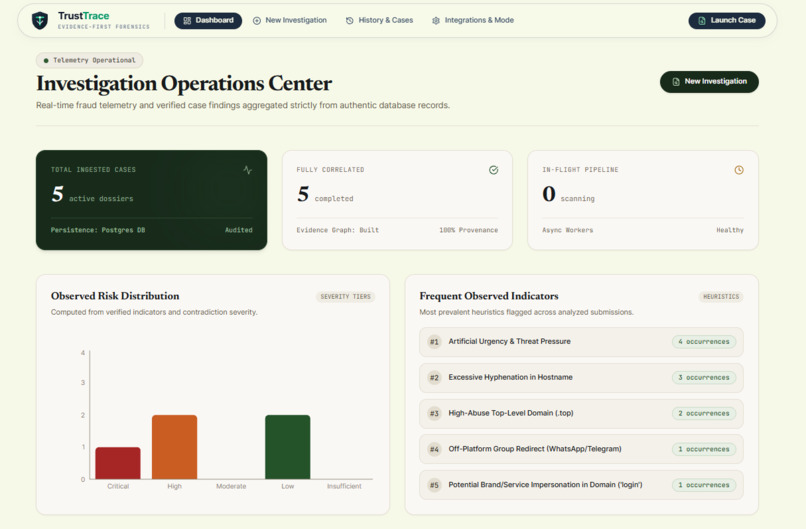
Task: Click the TrustTrace brand name
Action: tap(83, 16)
